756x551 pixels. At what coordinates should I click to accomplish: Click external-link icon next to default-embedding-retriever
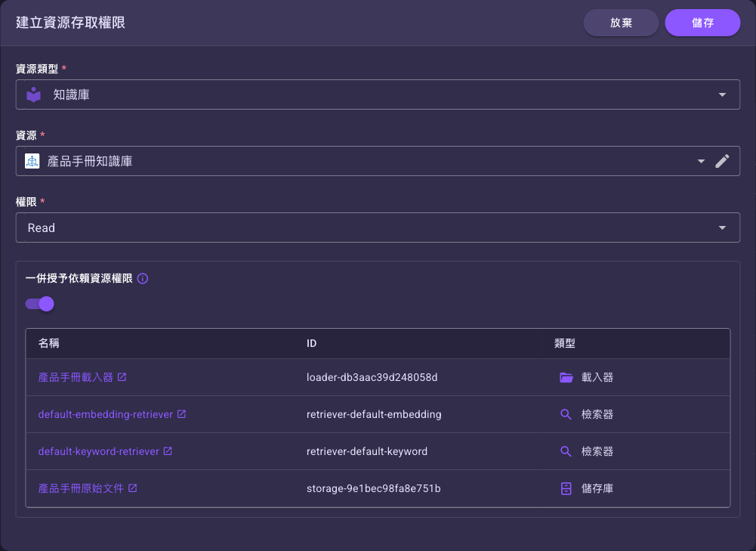click(x=182, y=414)
